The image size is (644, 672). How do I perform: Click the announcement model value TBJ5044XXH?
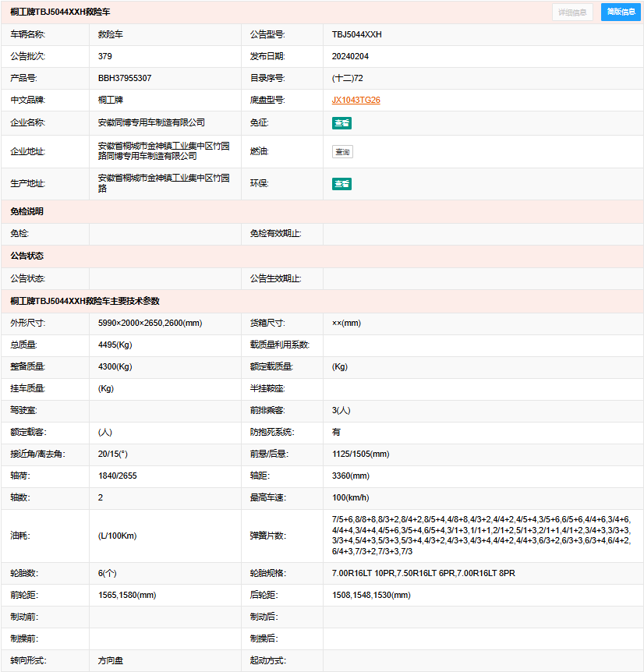click(x=356, y=35)
